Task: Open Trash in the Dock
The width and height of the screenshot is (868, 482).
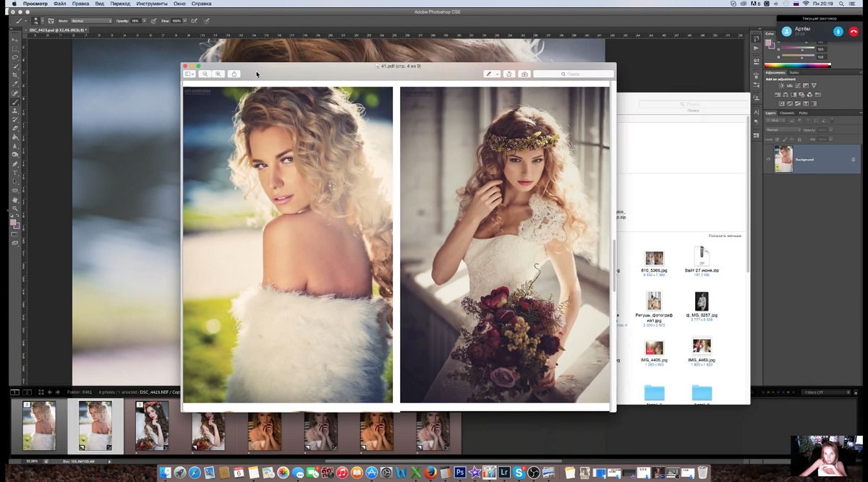Action: click(x=702, y=473)
